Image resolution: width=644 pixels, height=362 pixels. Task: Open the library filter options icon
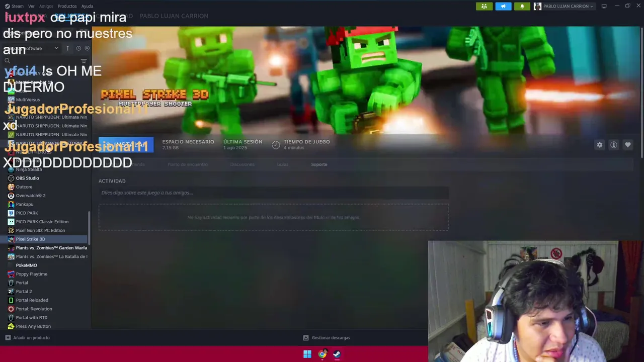pyautogui.click(x=84, y=61)
